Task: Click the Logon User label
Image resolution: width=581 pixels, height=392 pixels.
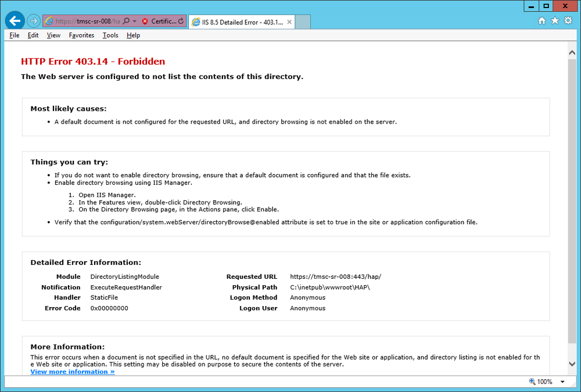Action: coord(259,308)
